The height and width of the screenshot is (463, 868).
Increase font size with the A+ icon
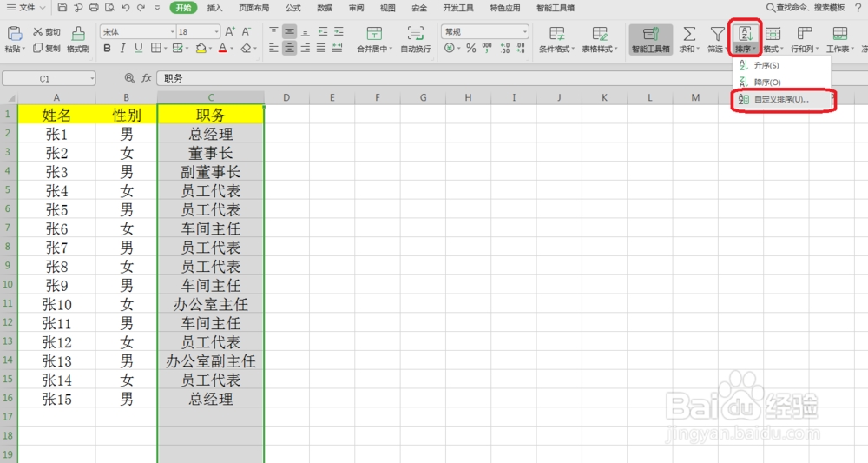tap(230, 31)
